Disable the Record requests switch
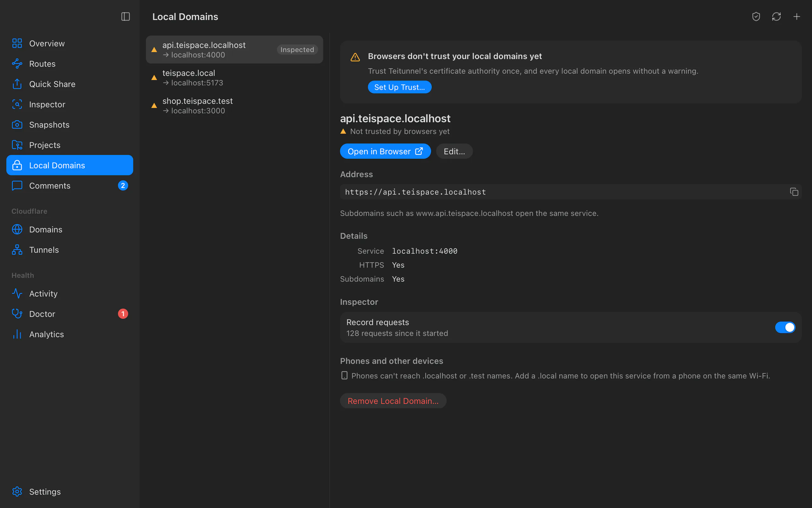 (785, 327)
